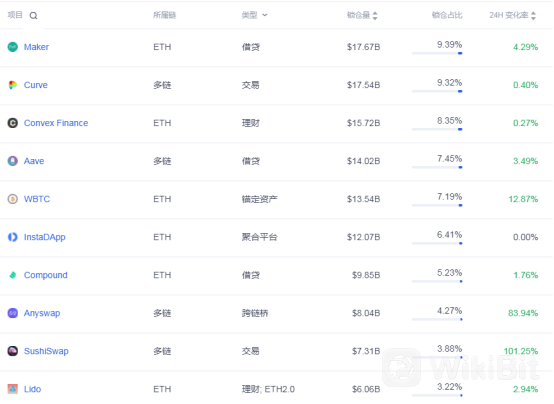Click the search icon beside 项目 header
The height and width of the screenshot is (404, 554).
pyautogui.click(x=33, y=16)
